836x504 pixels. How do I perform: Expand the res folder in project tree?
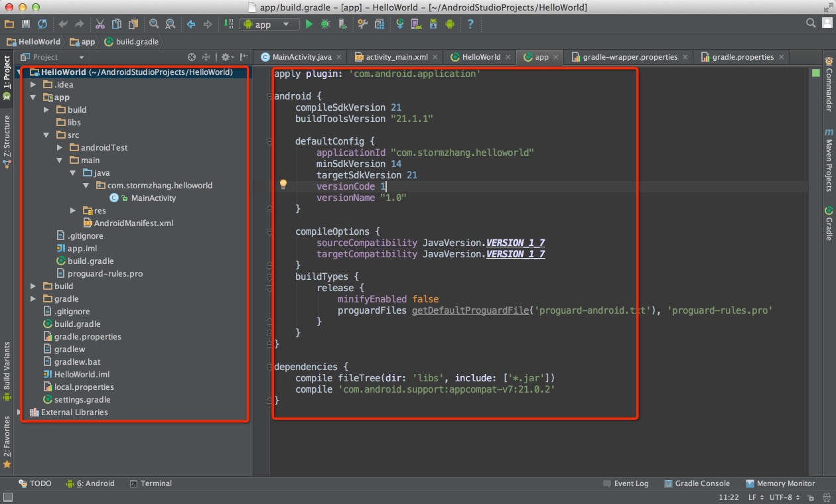[x=73, y=211]
